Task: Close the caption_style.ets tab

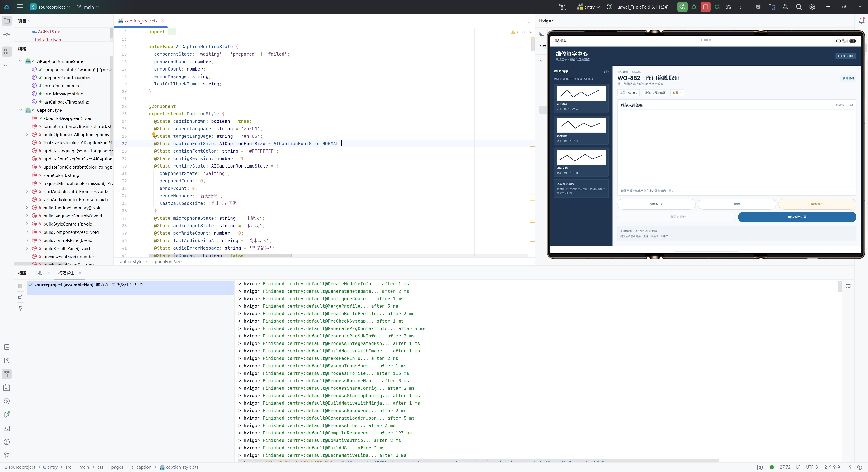Action: 163,21
